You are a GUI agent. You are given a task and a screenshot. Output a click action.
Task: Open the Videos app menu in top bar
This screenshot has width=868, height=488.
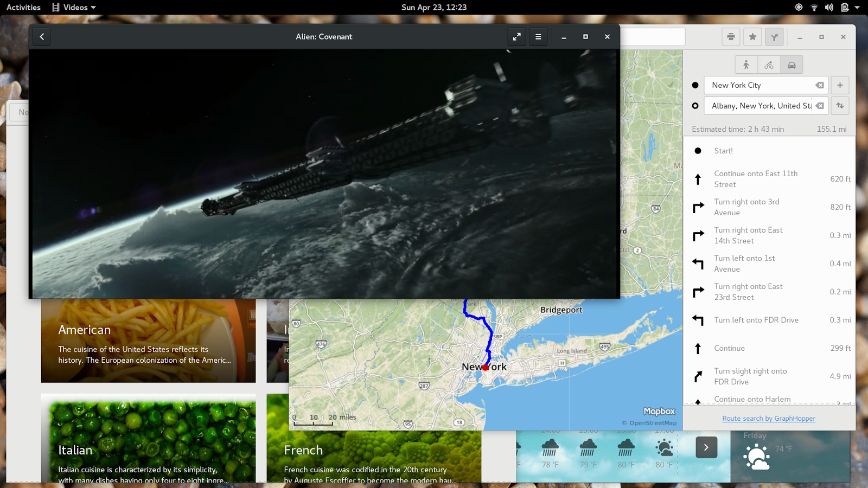tap(74, 7)
